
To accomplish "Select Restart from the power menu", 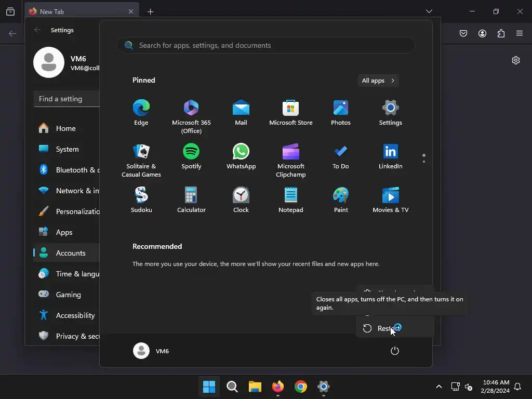I will point(395,328).
